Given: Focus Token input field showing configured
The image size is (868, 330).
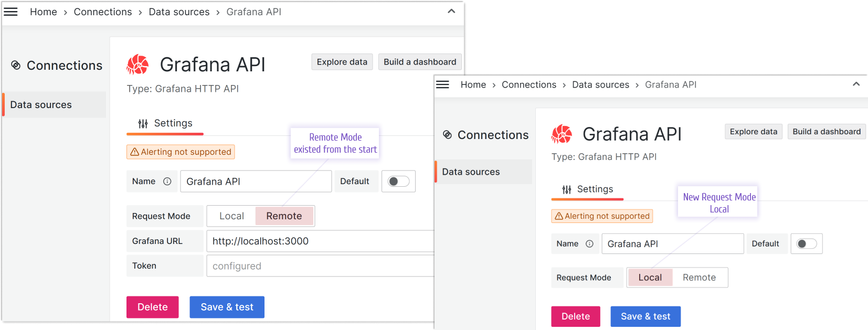Looking at the screenshot, I should pyautogui.click(x=321, y=266).
